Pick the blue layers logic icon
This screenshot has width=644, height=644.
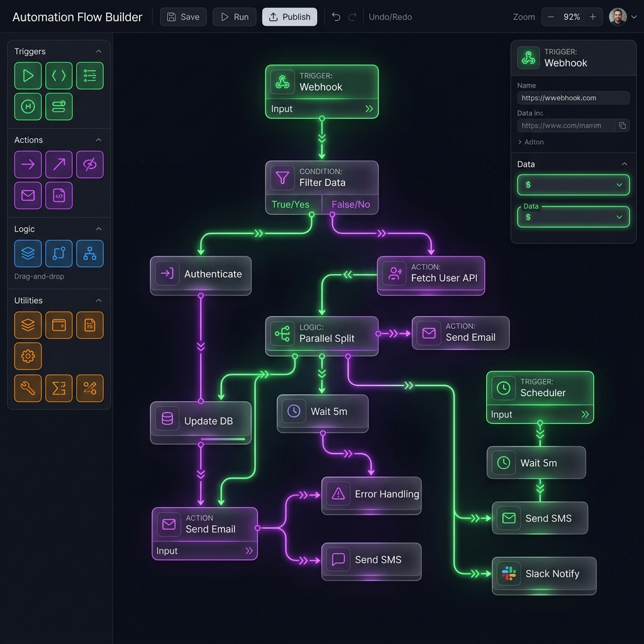pyautogui.click(x=28, y=253)
